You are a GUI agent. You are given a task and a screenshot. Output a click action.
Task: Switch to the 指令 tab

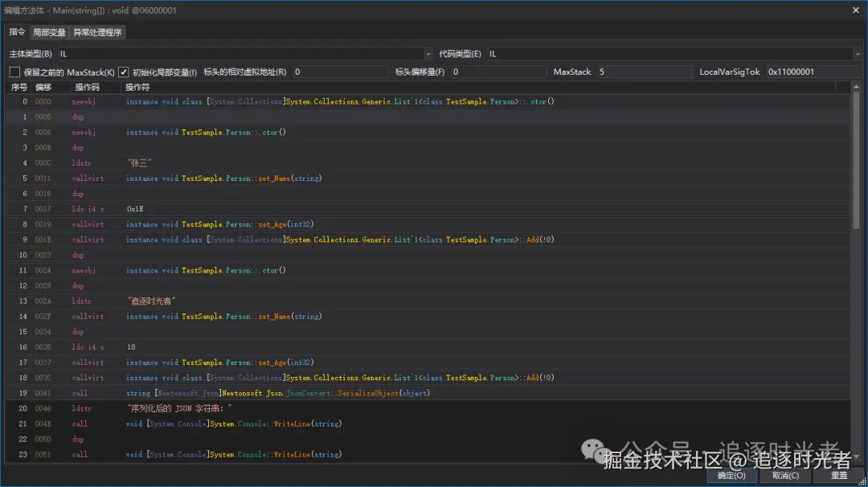pyautogui.click(x=17, y=32)
